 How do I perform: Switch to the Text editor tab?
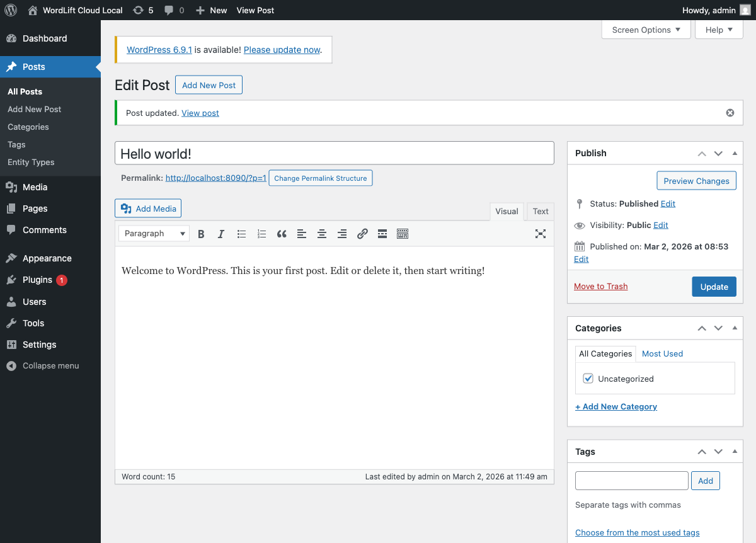(541, 212)
